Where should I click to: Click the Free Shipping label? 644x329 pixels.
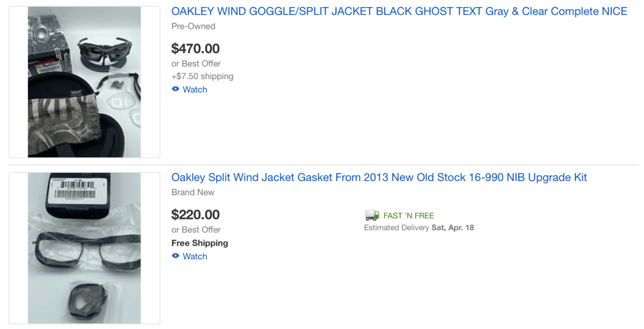[x=200, y=243]
